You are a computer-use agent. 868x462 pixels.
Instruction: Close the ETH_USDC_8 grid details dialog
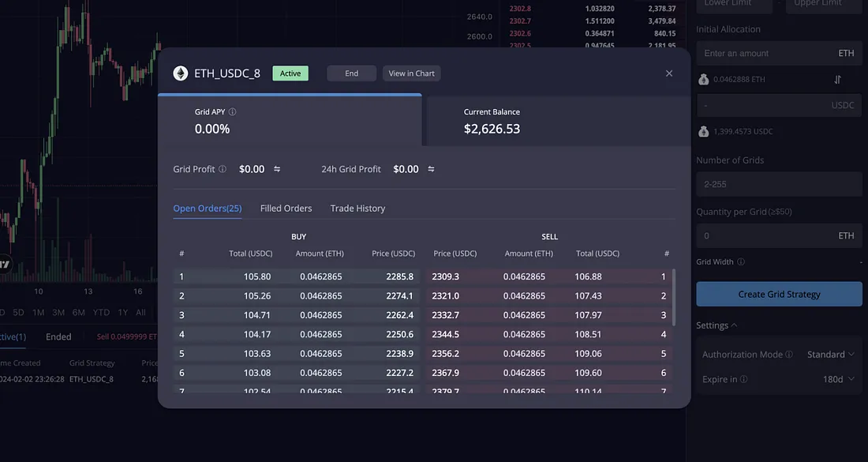coord(668,73)
